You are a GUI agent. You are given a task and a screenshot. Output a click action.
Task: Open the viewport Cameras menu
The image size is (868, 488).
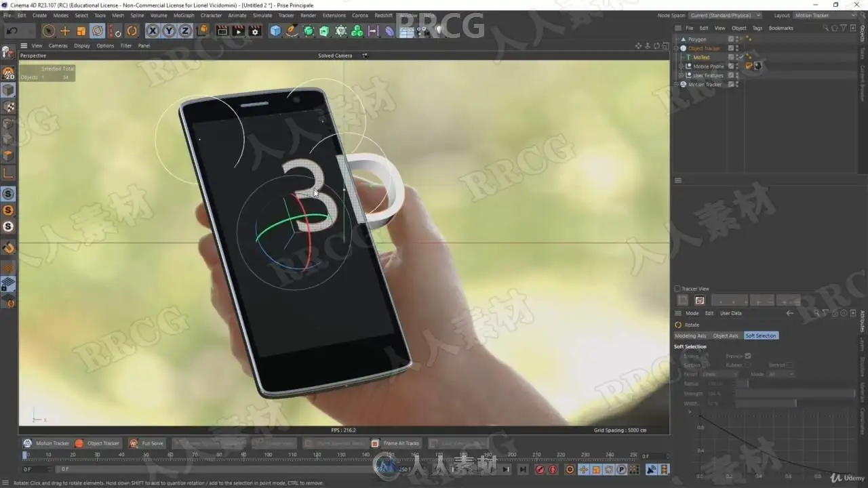point(58,46)
